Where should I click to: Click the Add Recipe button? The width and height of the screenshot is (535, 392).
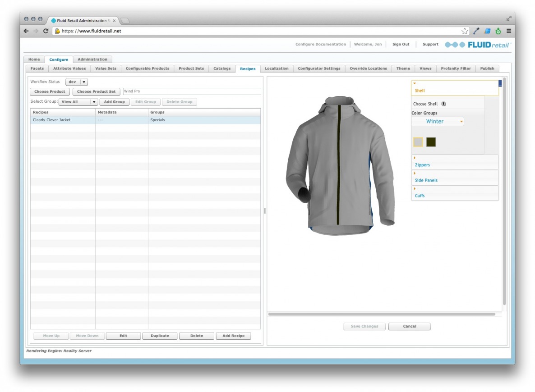[233, 336]
